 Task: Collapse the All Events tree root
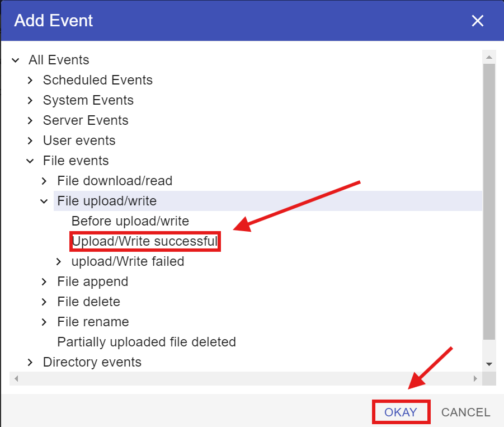pyautogui.click(x=16, y=60)
